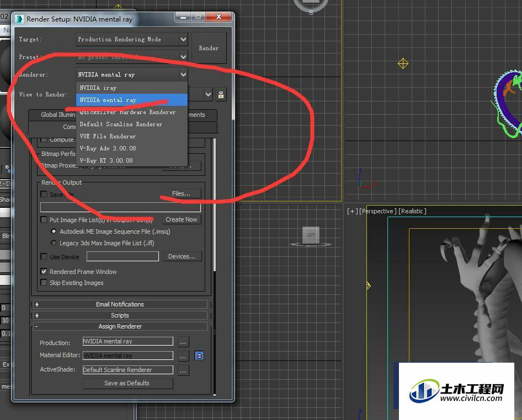Open the Files... output dialog
Image resolution: width=522 pixels, height=420 pixels.
(x=182, y=193)
